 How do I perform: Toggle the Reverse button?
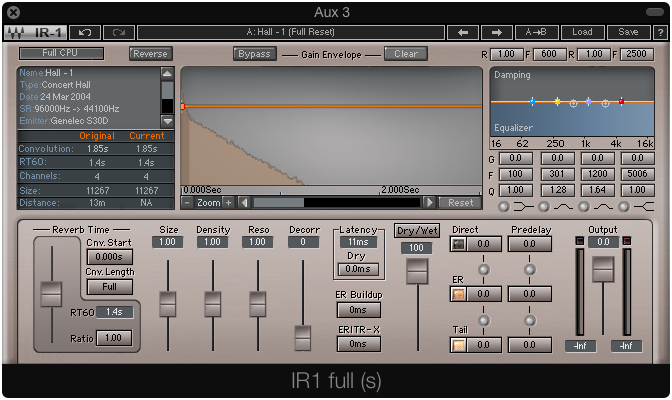click(150, 54)
